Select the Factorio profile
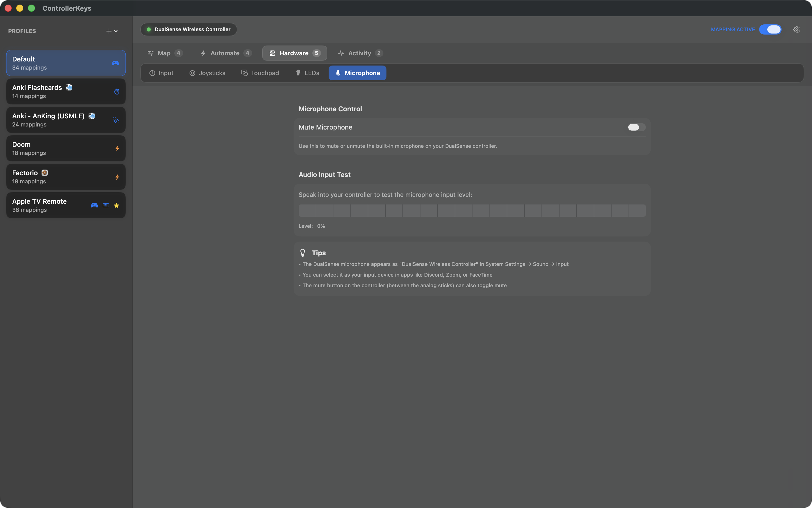Viewport: 812px width, 508px height. pyautogui.click(x=66, y=177)
